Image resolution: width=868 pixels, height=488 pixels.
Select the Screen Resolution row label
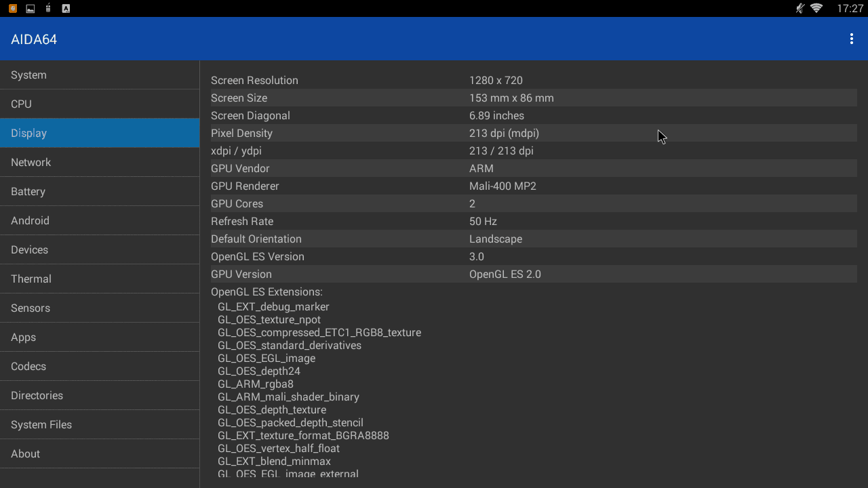click(254, 81)
